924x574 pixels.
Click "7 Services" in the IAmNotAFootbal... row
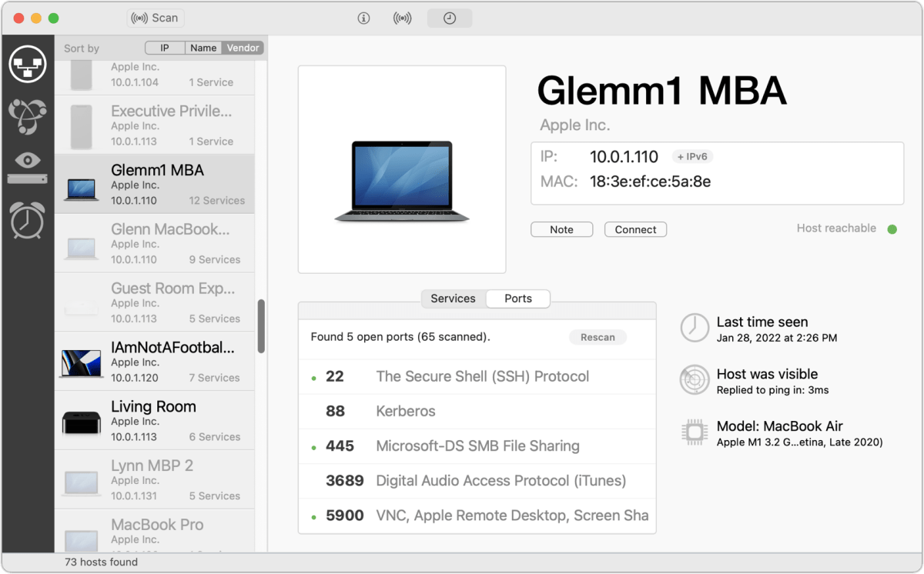[x=215, y=378]
